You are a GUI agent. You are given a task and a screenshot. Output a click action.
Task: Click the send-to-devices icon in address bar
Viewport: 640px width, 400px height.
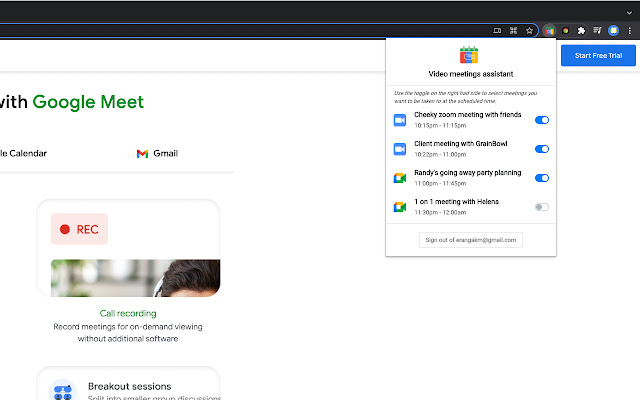(x=497, y=31)
